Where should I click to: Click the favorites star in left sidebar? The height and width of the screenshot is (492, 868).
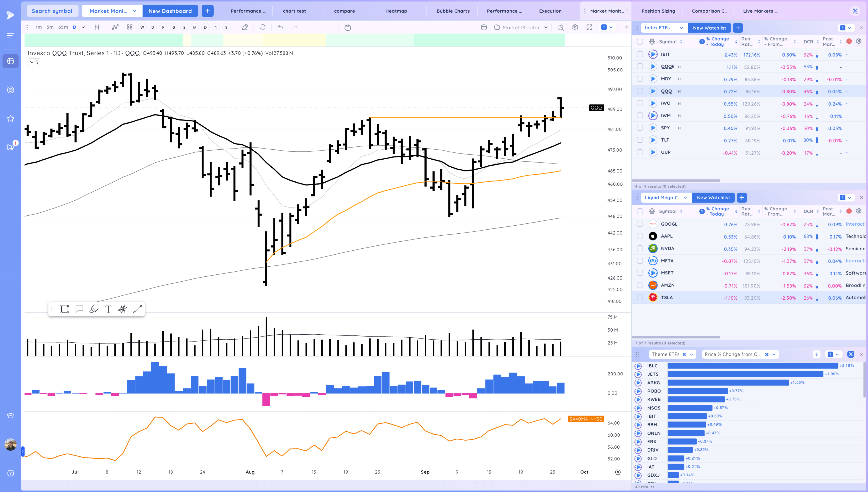(x=10, y=119)
